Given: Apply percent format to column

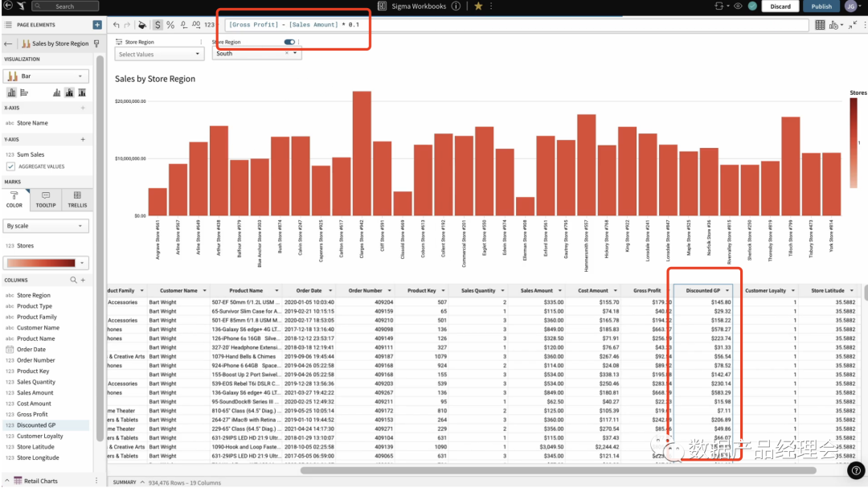Looking at the screenshot, I should [170, 25].
